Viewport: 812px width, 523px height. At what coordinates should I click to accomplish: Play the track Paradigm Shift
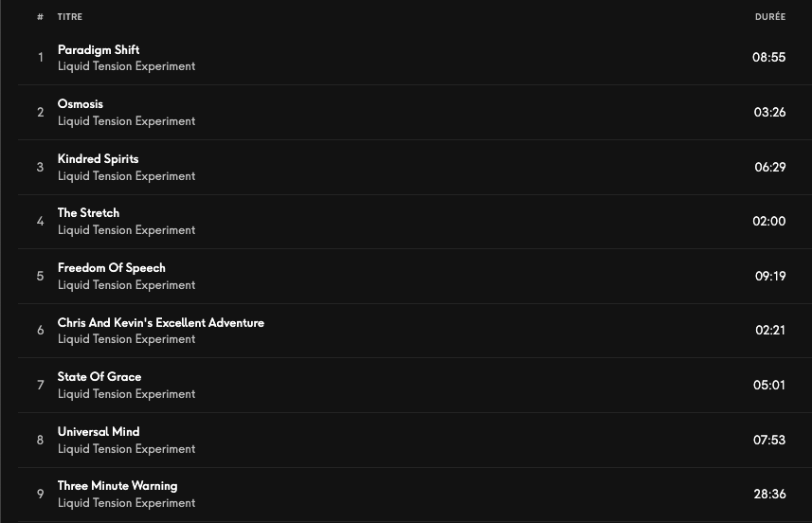pos(99,49)
